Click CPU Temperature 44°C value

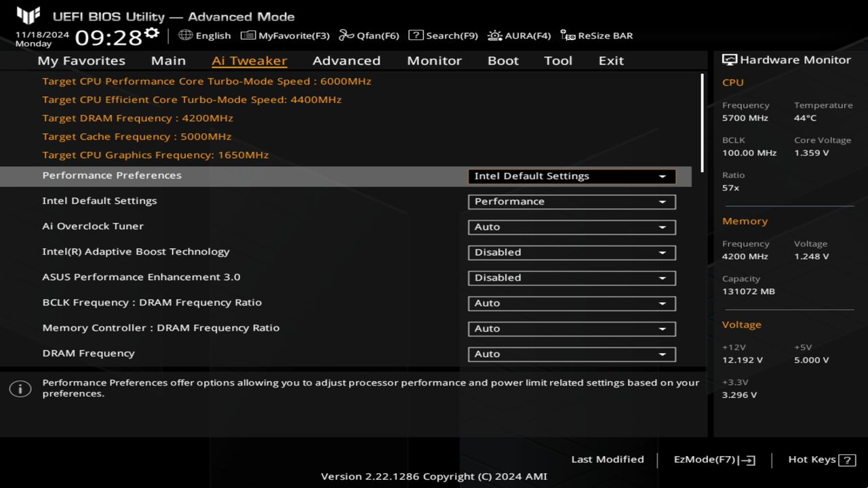(805, 118)
